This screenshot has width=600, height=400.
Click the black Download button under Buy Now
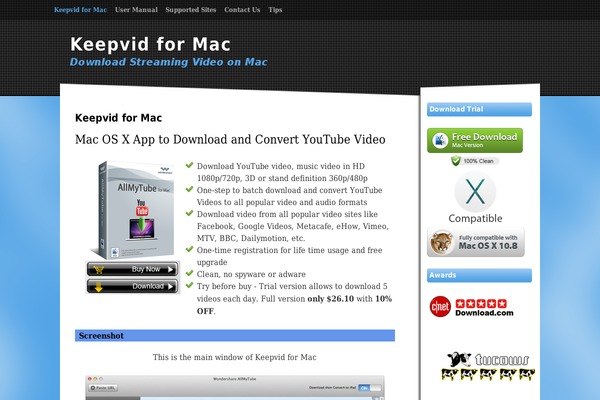coord(132,286)
